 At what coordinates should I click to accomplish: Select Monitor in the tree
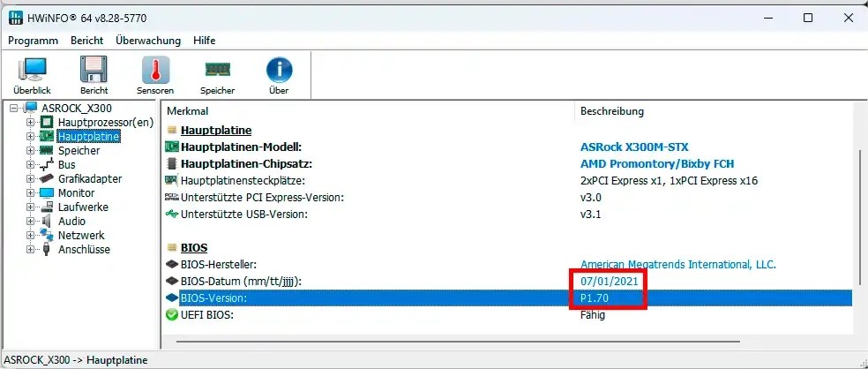click(x=77, y=192)
